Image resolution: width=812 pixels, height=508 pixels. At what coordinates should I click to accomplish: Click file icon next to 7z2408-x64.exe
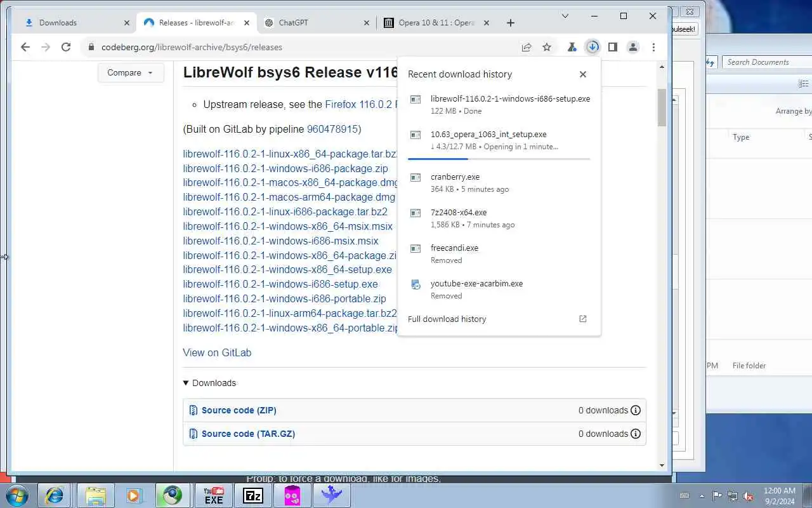[416, 213]
